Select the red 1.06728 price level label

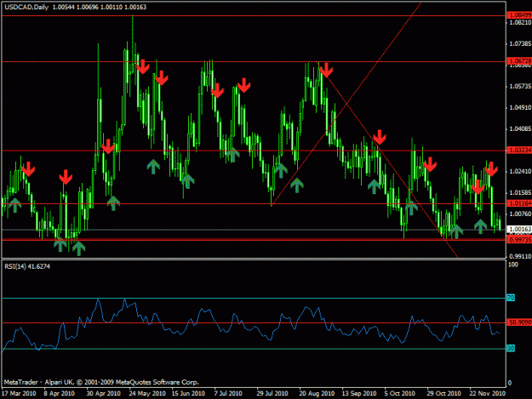519,61
